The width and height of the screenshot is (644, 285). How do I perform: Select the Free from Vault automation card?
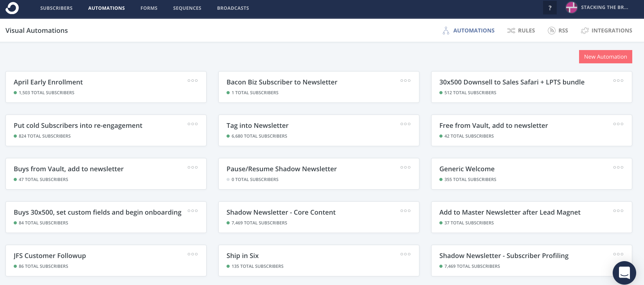pos(493,125)
